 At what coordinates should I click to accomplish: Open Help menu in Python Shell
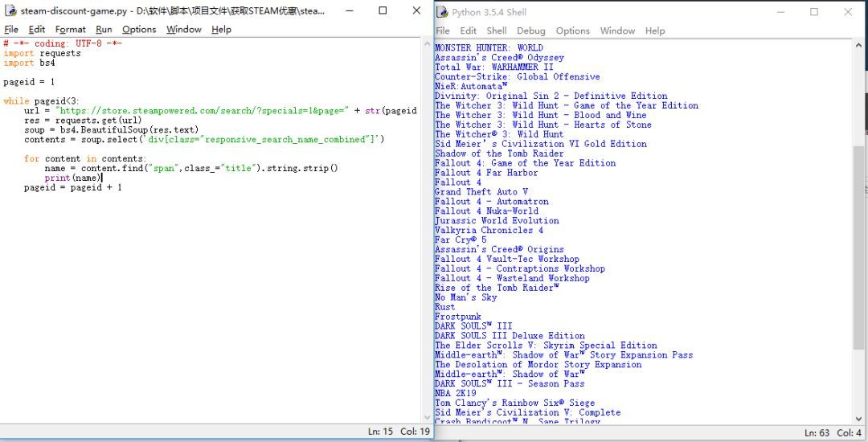click(655, 31)
